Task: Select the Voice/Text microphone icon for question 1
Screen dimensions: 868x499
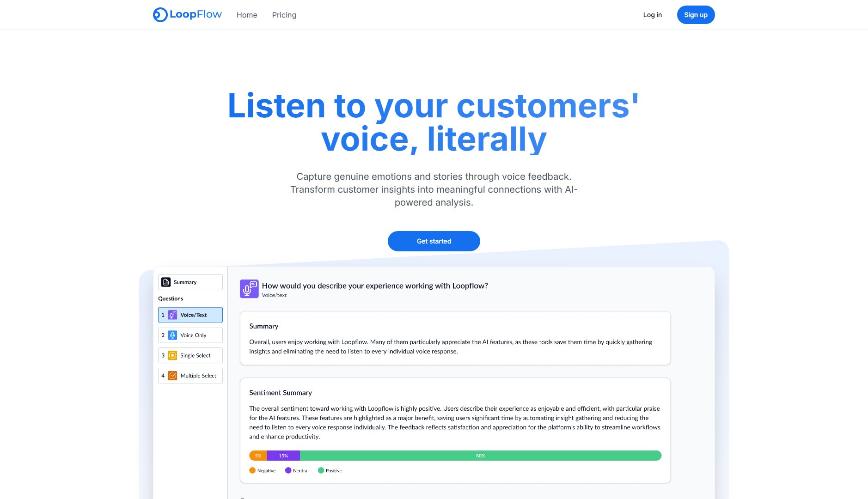Action: click(172, 315)
